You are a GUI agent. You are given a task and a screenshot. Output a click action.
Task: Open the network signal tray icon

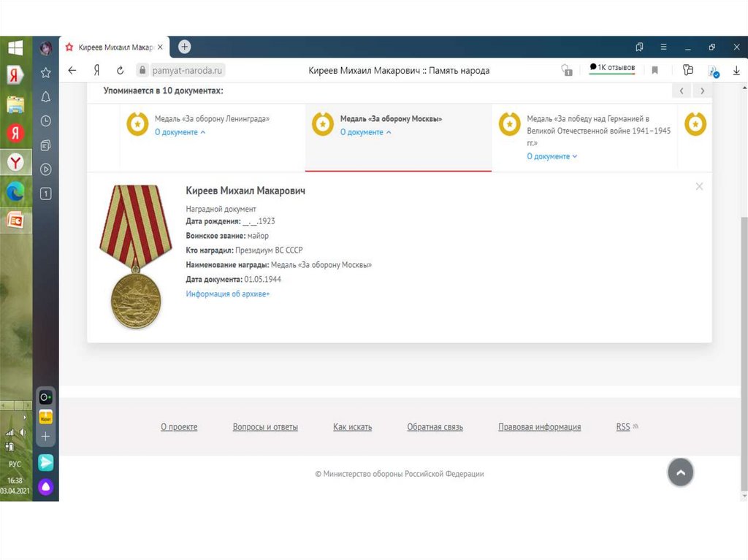tap(9, 433)
